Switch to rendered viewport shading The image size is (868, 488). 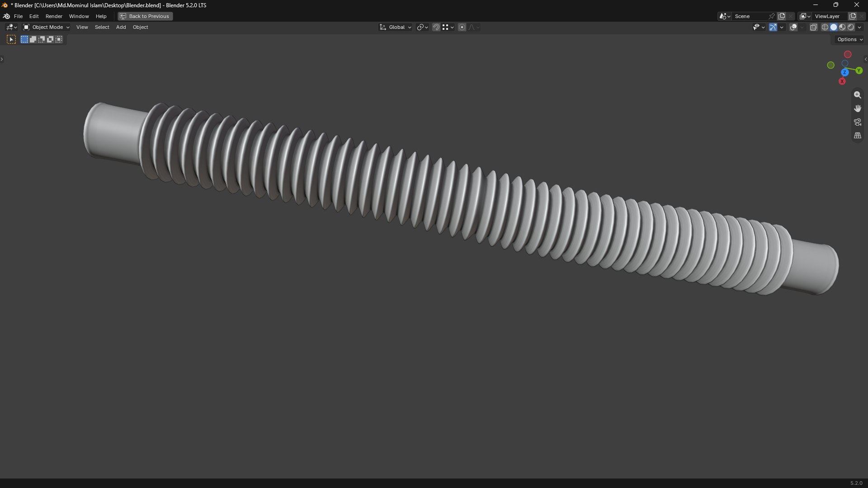tap(851, 27)
